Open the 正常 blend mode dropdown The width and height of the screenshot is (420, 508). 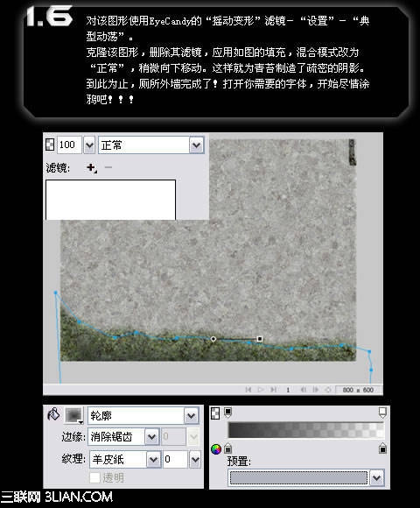[x=196, y=145]
